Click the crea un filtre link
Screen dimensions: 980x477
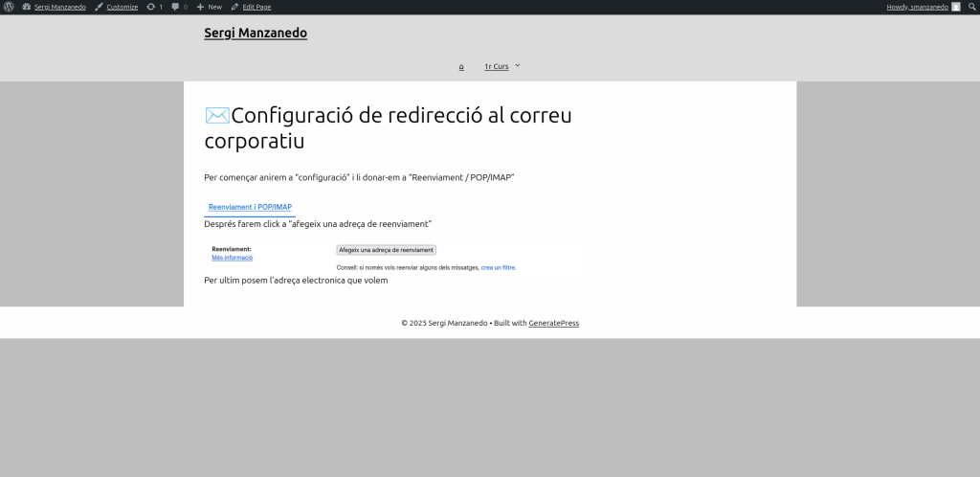pos(498,267)
